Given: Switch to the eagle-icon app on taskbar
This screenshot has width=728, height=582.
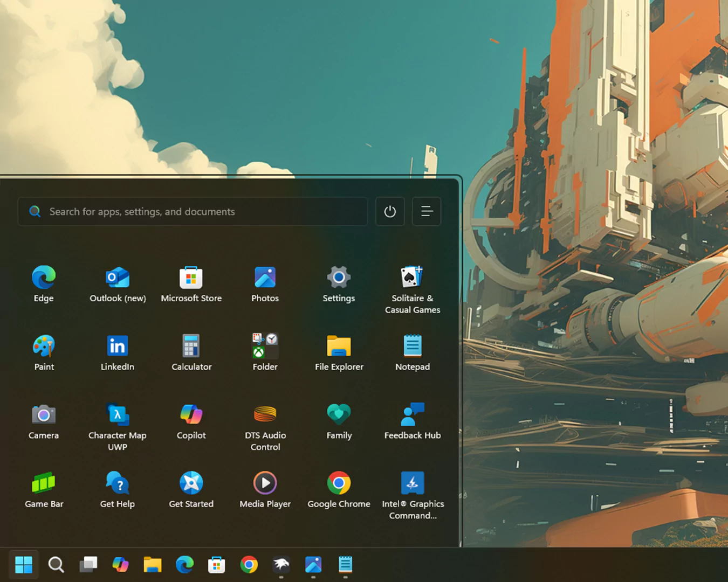Looking at the screenshot, I should pos(281,565).
